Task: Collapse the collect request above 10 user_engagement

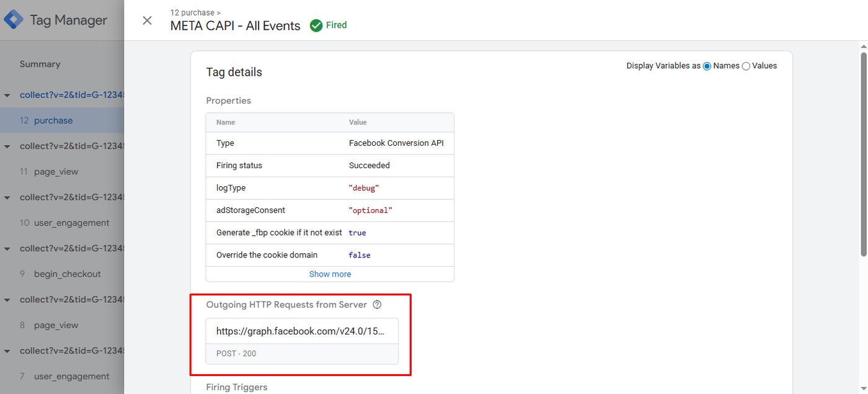Action: point(7,197)
